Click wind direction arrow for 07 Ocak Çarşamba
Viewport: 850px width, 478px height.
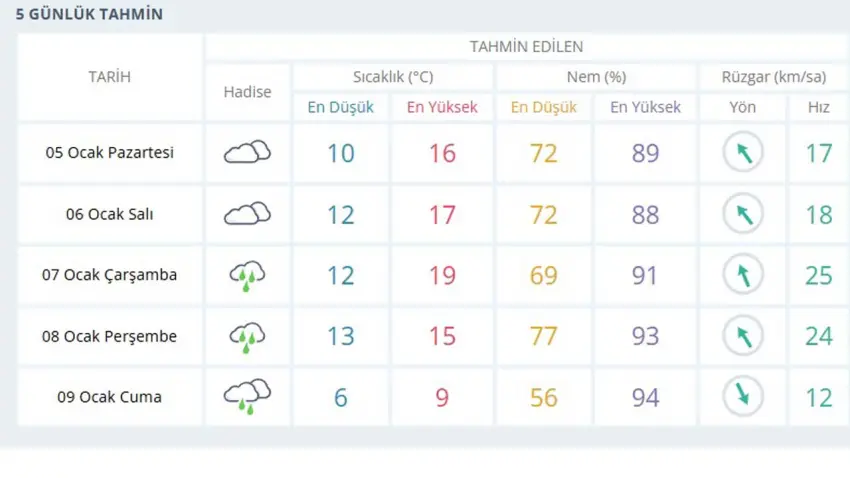pos(743,275)
